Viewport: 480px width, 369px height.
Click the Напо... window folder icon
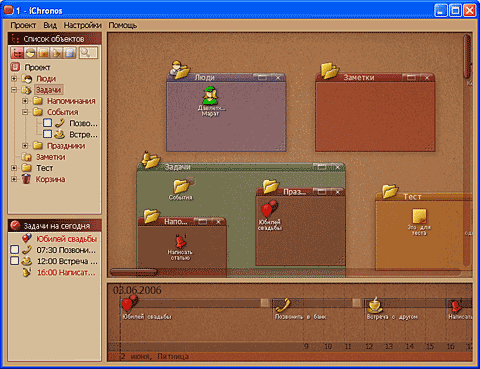tap(152, 216)
